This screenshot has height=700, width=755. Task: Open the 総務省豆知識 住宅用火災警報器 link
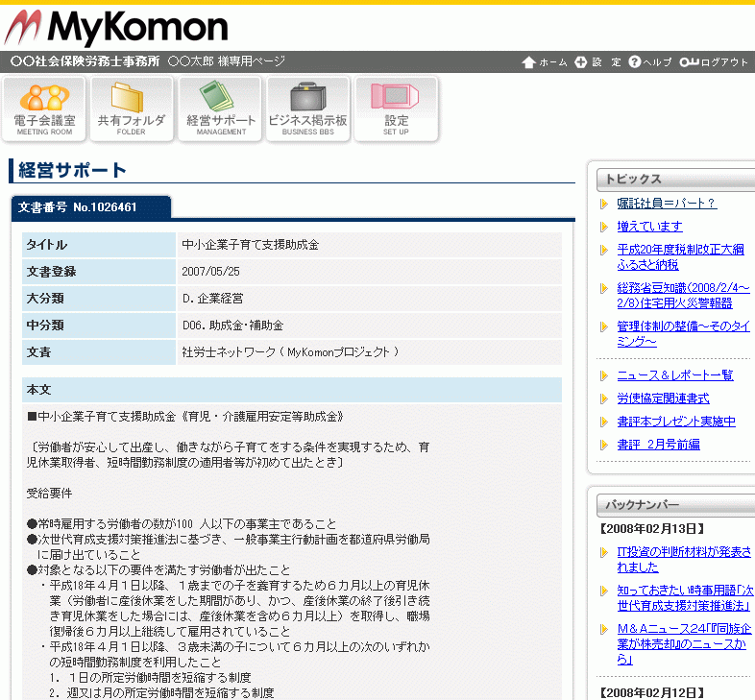(683, 295)
